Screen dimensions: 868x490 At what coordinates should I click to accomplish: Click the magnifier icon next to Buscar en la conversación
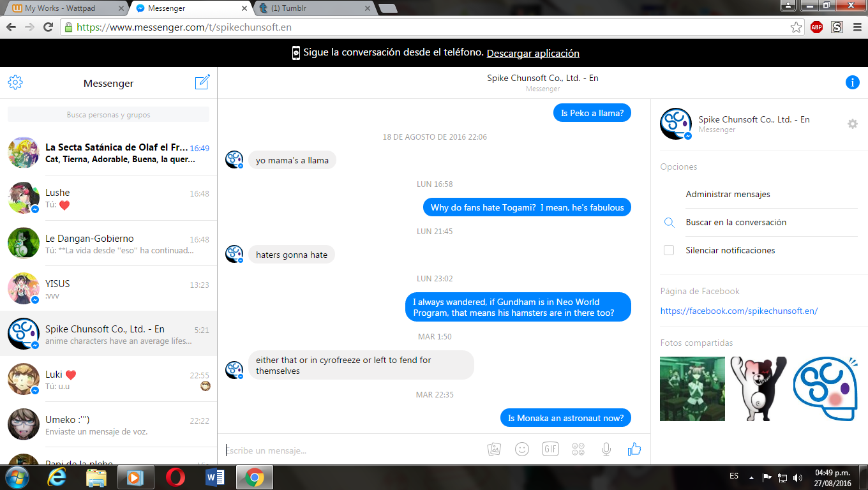pyautogui.click(x=669, y=223)
